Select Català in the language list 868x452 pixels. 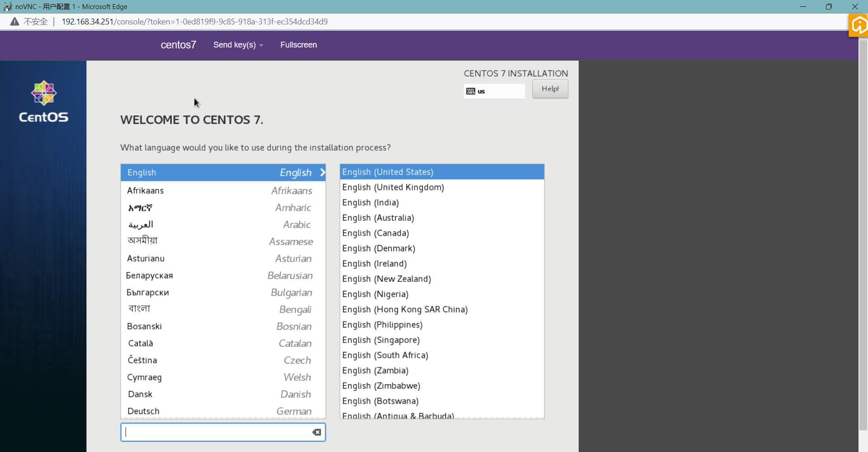coord(223,343)
